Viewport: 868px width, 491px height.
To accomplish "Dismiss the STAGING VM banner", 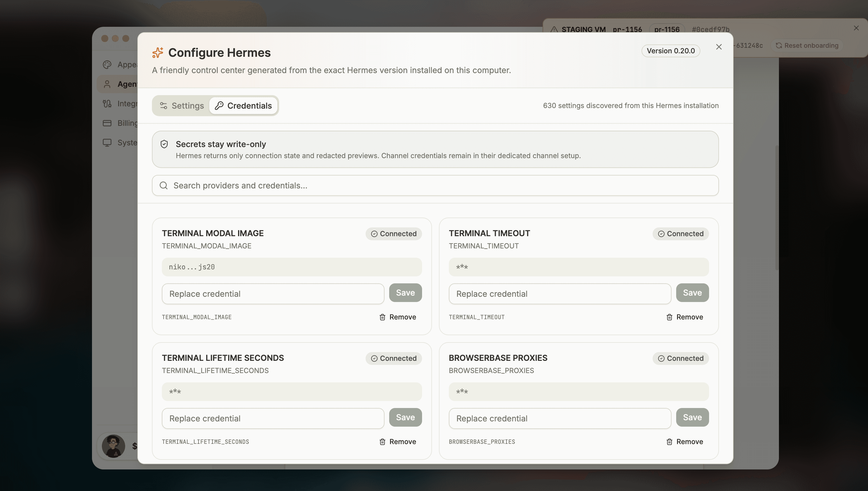I will [x=856, y=28].
